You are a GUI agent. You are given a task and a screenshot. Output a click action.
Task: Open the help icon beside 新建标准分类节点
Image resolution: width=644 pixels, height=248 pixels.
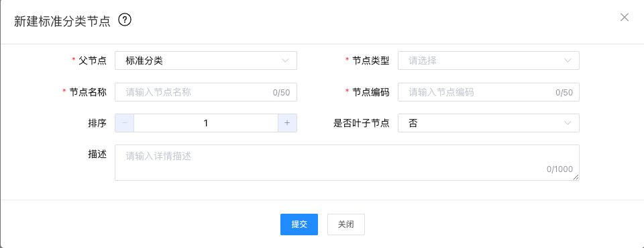coord(125,19)
